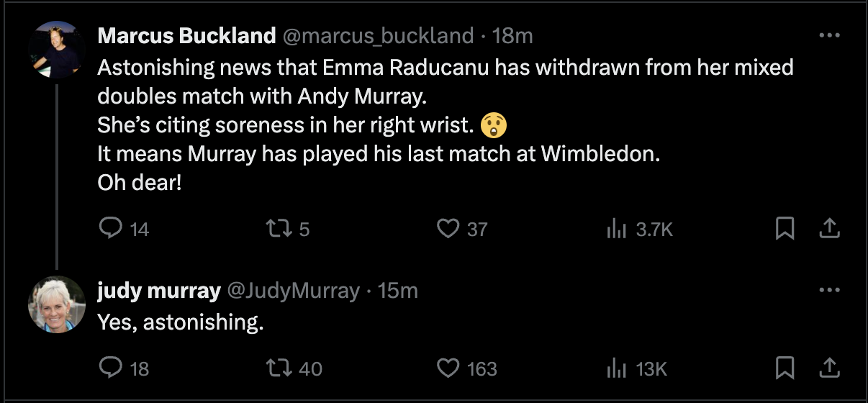Viewport: 868px width, 403px height.
Task: Retweet Judy Murray's reply
Action: click(x=277, y=368)
